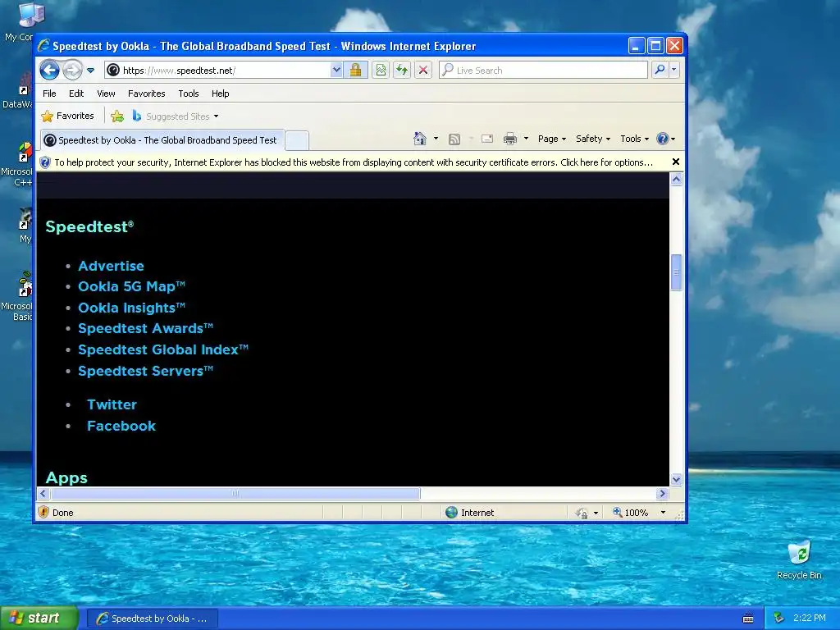The image size is (840, 630).
Task: Open the Ookla Insights link
Action: (132, 308)
